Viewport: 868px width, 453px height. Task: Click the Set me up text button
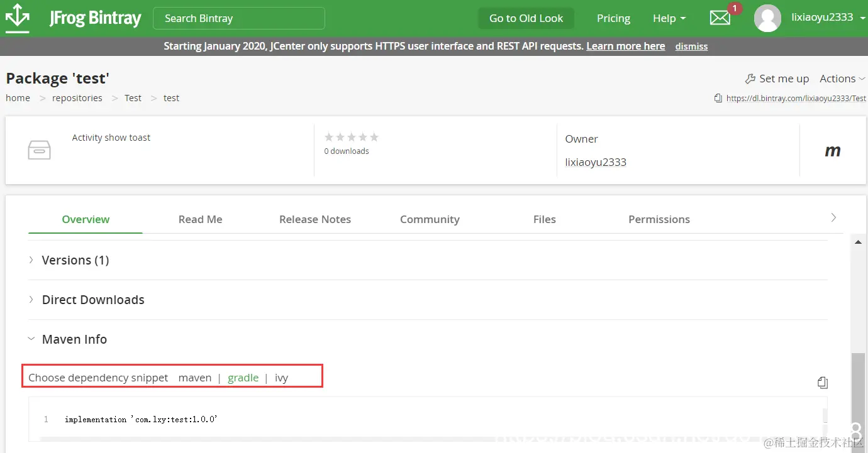coord(784,79)
